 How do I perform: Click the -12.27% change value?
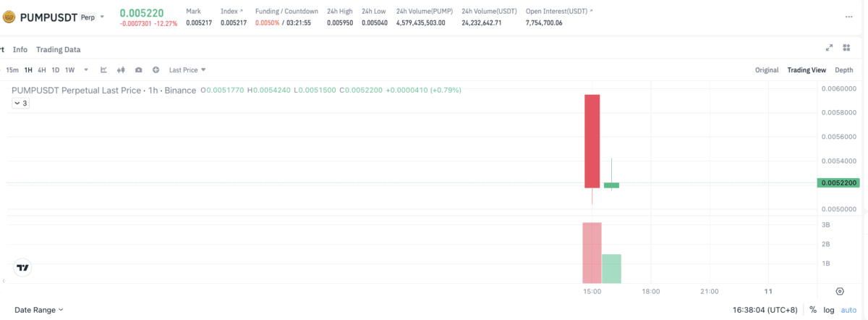(166, 23)
